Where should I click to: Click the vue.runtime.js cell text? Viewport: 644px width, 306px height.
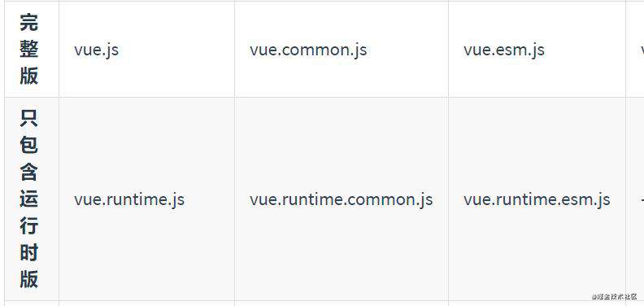pyautogui.click(x=129, y=200)
